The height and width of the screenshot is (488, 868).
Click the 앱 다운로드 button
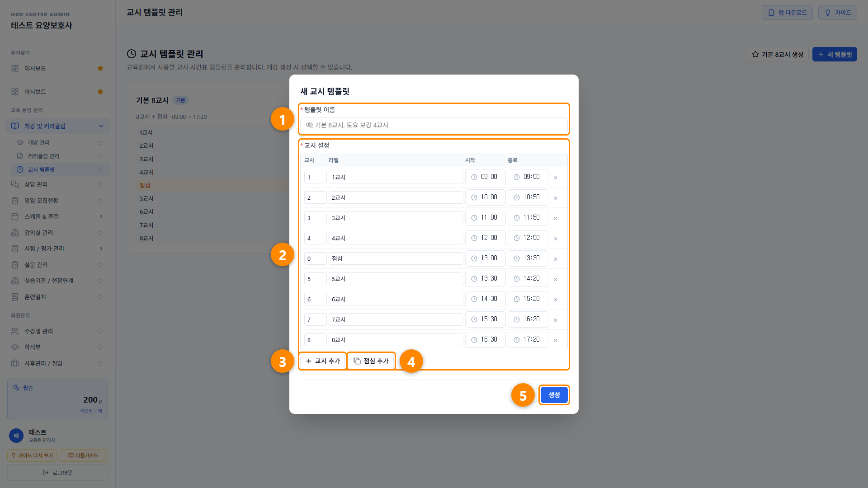point(787,13)
